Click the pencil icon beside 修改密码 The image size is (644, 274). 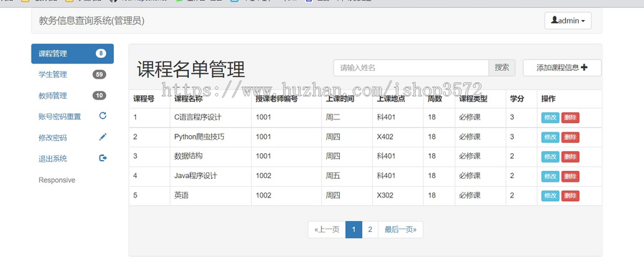pos(102,137)
